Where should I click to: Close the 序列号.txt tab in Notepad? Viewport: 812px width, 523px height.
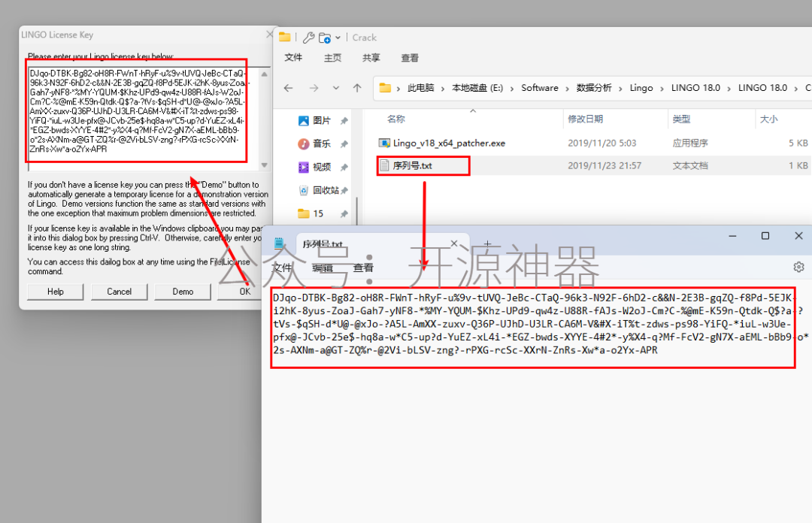click(x=454, y=243)
